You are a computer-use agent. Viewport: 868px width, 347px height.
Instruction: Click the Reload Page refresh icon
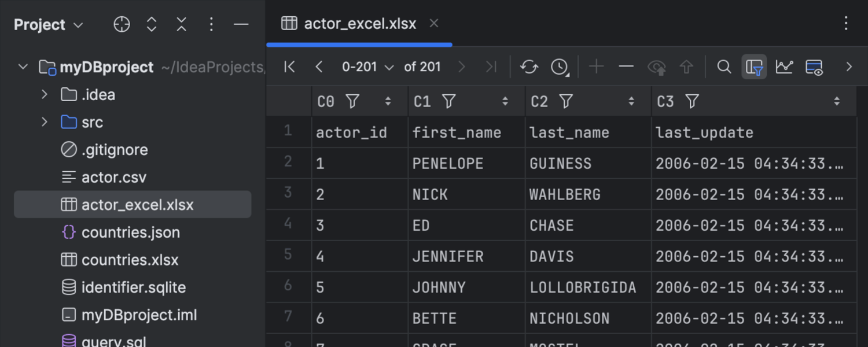click(x=529, y=67)
